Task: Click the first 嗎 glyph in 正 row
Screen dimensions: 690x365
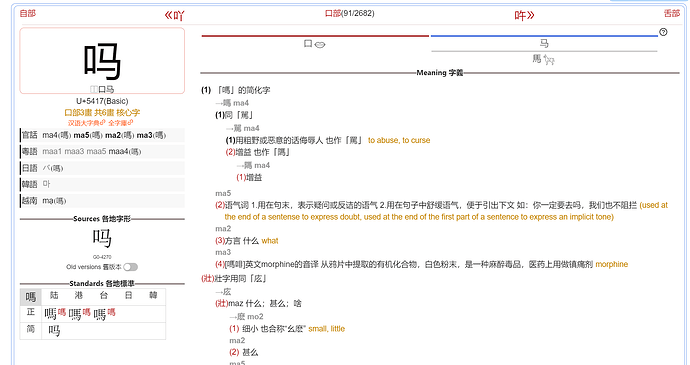Action: coord(50,314)
